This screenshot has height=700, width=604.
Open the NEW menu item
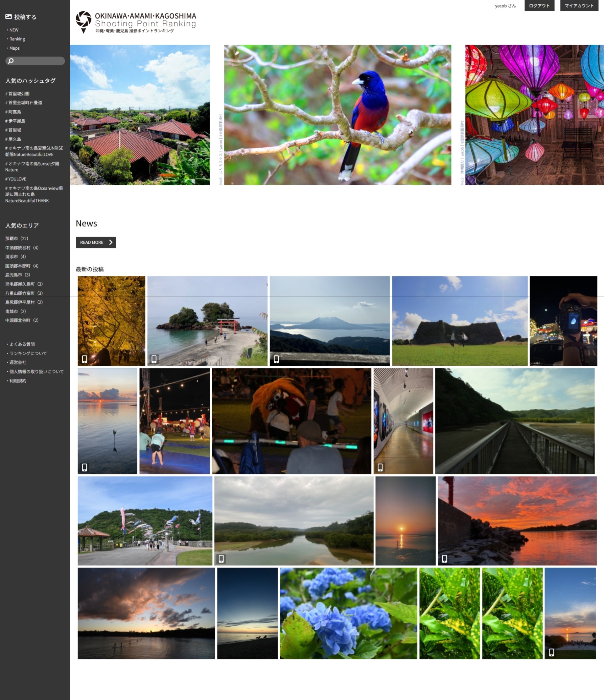click(14, 30)
